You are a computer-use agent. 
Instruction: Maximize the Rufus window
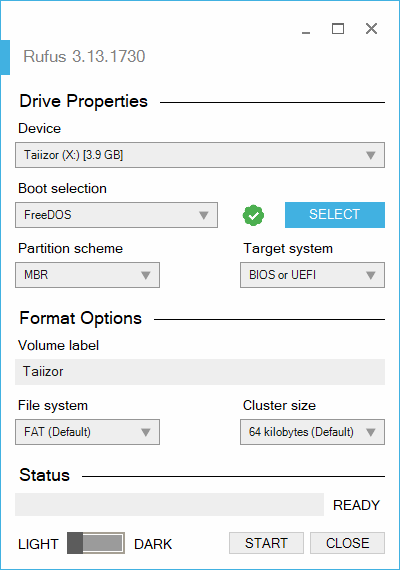pyautogui.click(x=338, y=28)
